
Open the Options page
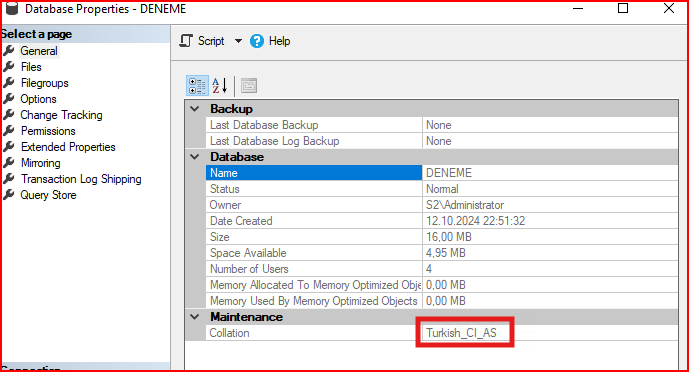point(38,99)
